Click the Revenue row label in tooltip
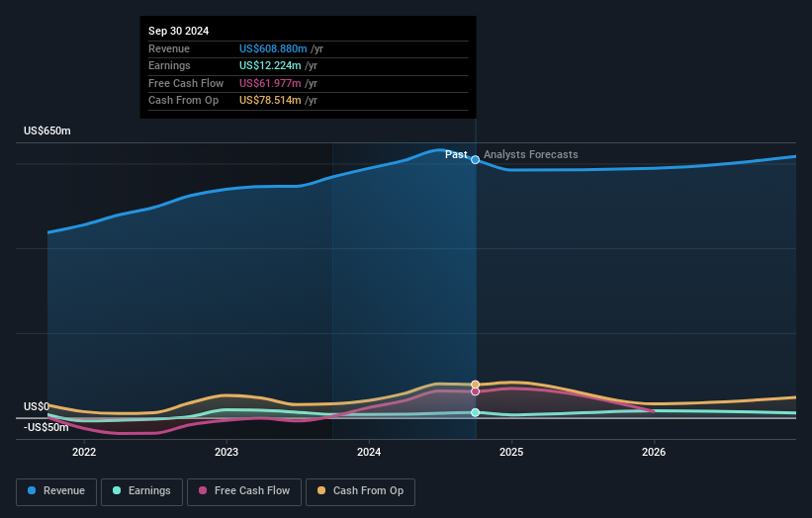This screenshot has height=518, width=812. pyautogui.click(x=169, y=48)
